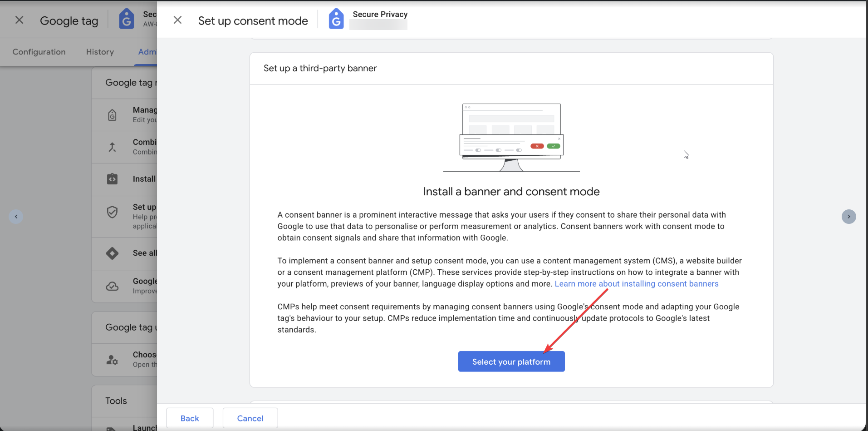Switch to the Admin tab
Image resolution: width=868 pixels, height=431 pixels.
tap(147, 52)
